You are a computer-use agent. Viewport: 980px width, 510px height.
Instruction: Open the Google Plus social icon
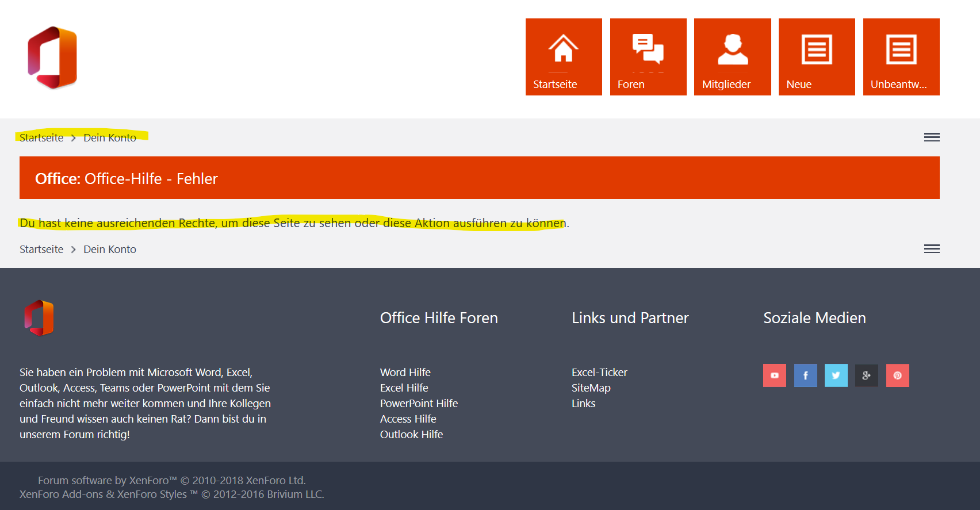click(x=867, y=375)
